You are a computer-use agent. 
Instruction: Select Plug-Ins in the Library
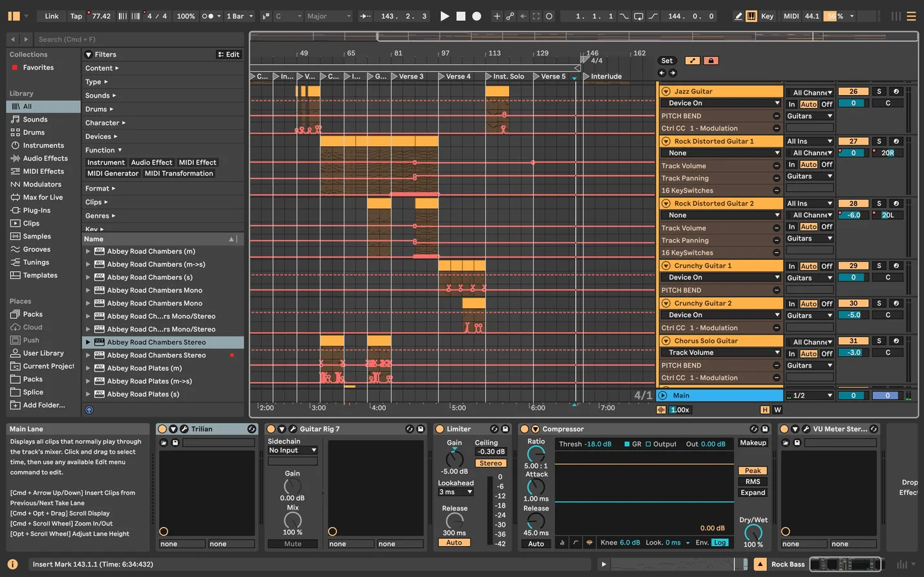(36, 211)
